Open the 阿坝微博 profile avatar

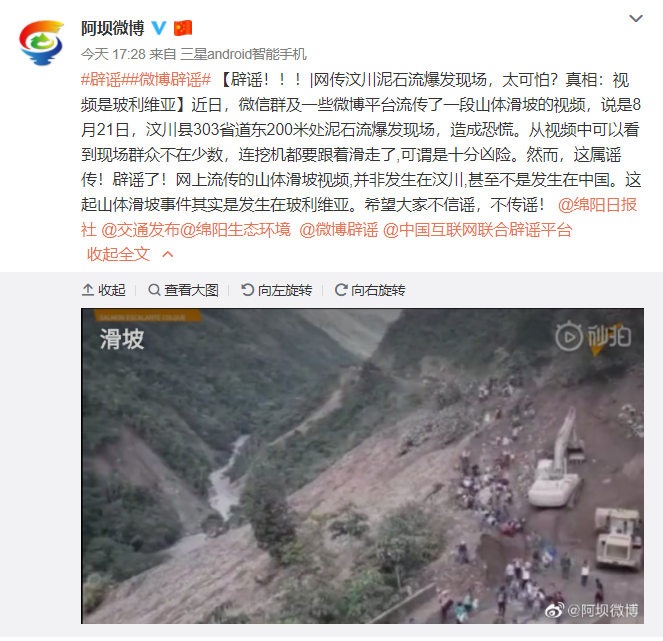click(x=41, y=43)
